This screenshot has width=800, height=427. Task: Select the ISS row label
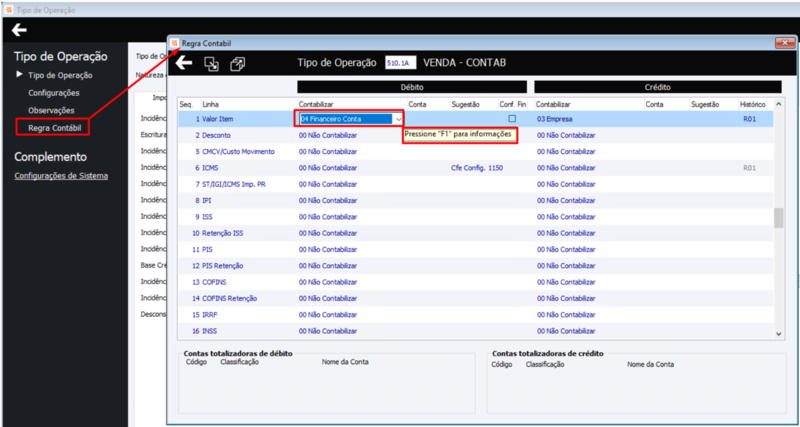pos(207,217)
